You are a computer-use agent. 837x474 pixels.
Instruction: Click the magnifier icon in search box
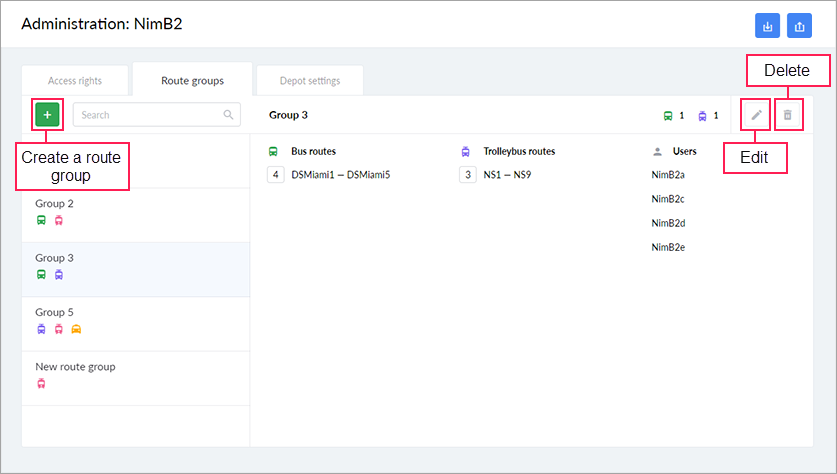[x=229, y=115]
